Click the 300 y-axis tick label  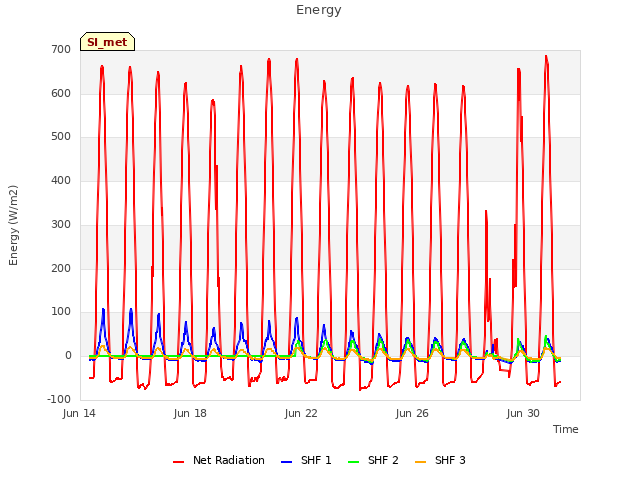61,224
